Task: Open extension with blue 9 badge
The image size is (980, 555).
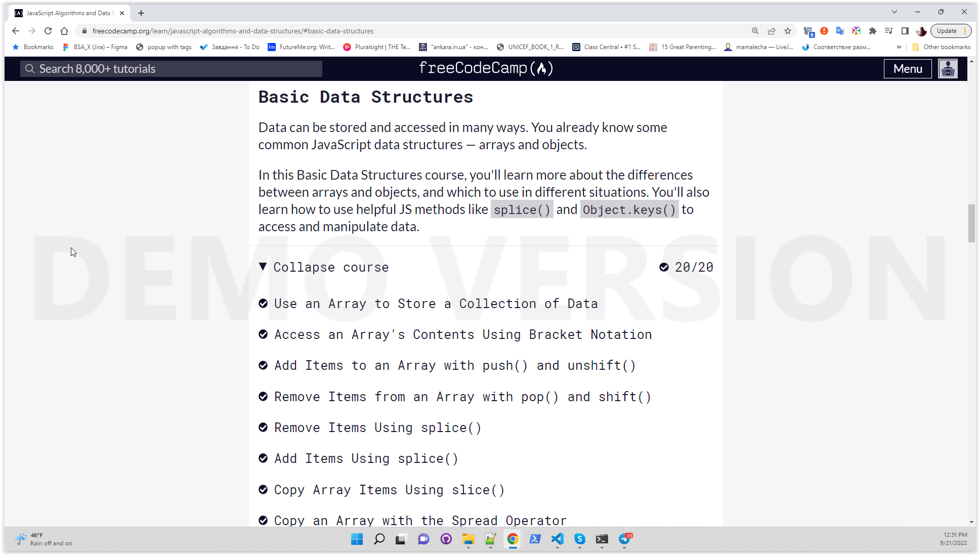Action: [x=808, y=31]
